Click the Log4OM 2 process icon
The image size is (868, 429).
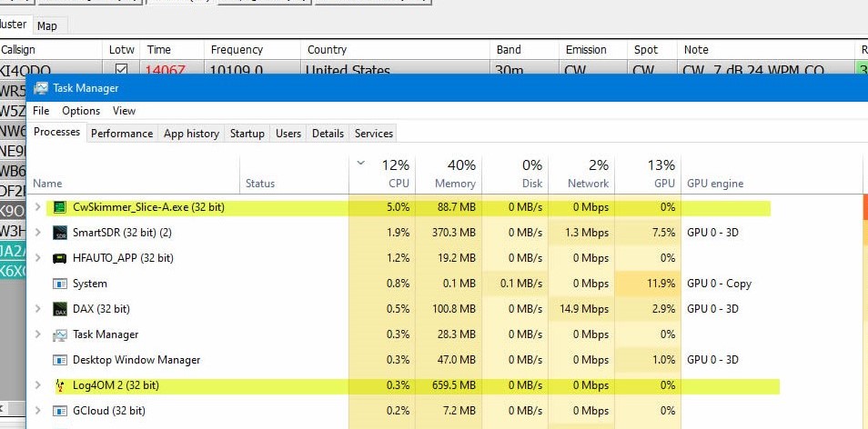click(x=59, y=385)
